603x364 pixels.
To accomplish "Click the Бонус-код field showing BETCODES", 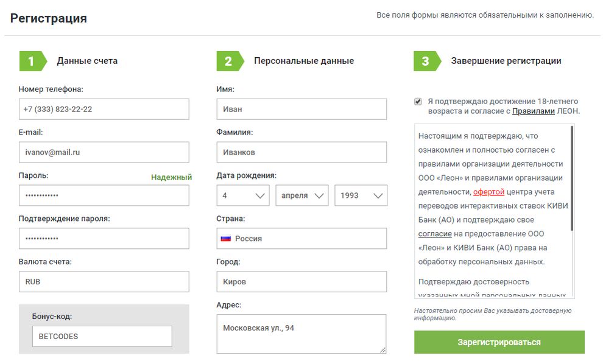I will tap(102, 336).
